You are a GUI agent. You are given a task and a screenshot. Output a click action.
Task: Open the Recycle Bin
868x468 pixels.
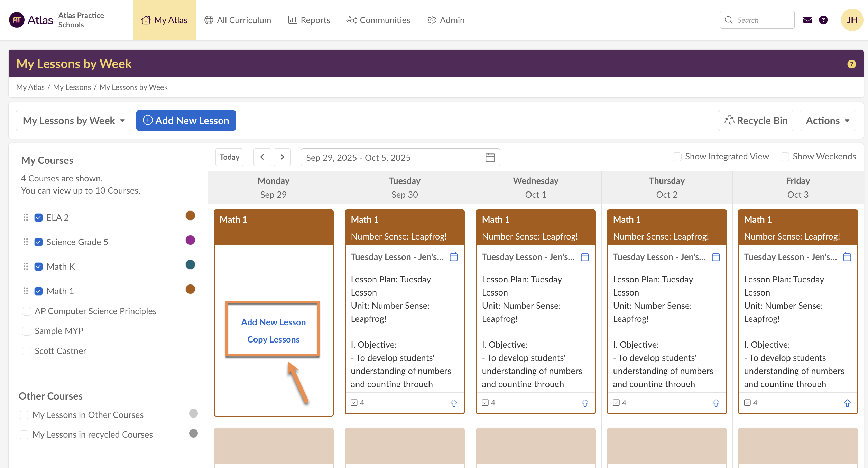point(756,121)
